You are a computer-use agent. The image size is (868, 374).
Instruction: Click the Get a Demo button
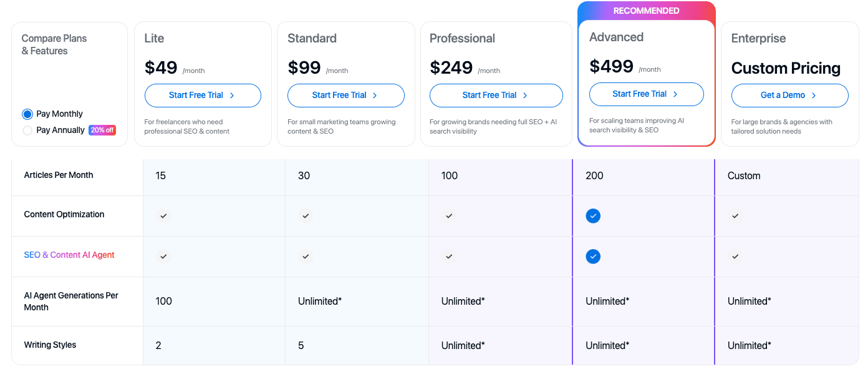pyautogui.click(x=789, y=96)
